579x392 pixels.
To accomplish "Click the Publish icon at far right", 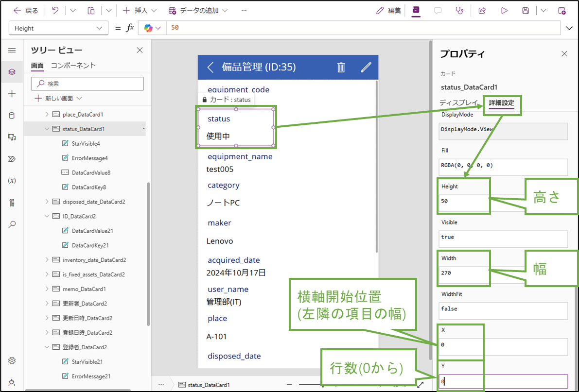I will [562, 11].
